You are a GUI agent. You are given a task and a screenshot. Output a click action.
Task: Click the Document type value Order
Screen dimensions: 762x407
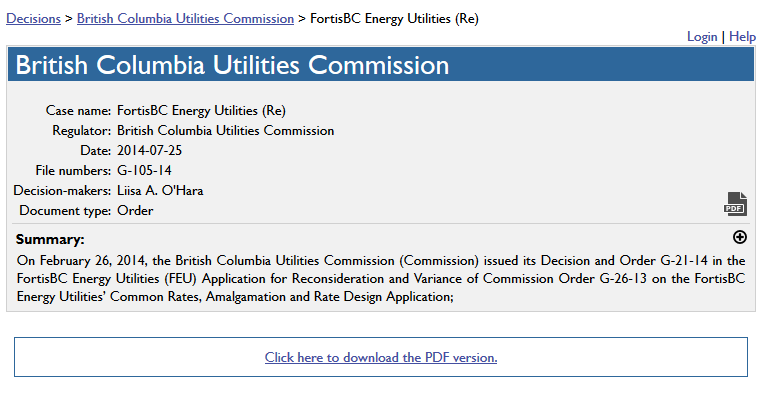135,210
